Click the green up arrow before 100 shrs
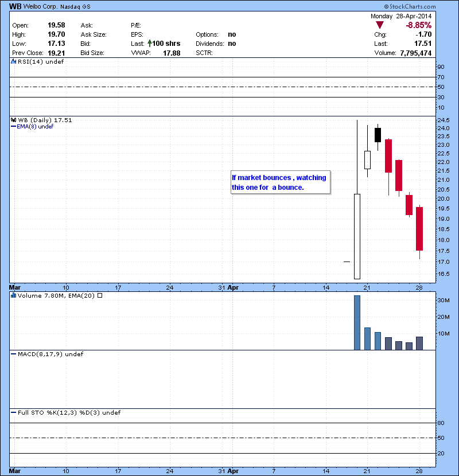 pyautogui.click(x=149, y=44)
